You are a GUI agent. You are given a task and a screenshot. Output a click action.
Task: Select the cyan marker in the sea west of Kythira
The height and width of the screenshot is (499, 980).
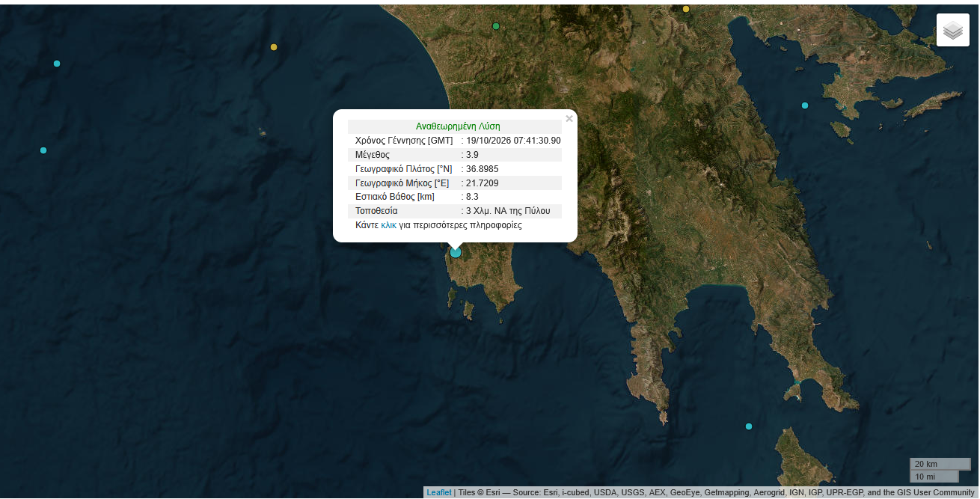(749, 426)
